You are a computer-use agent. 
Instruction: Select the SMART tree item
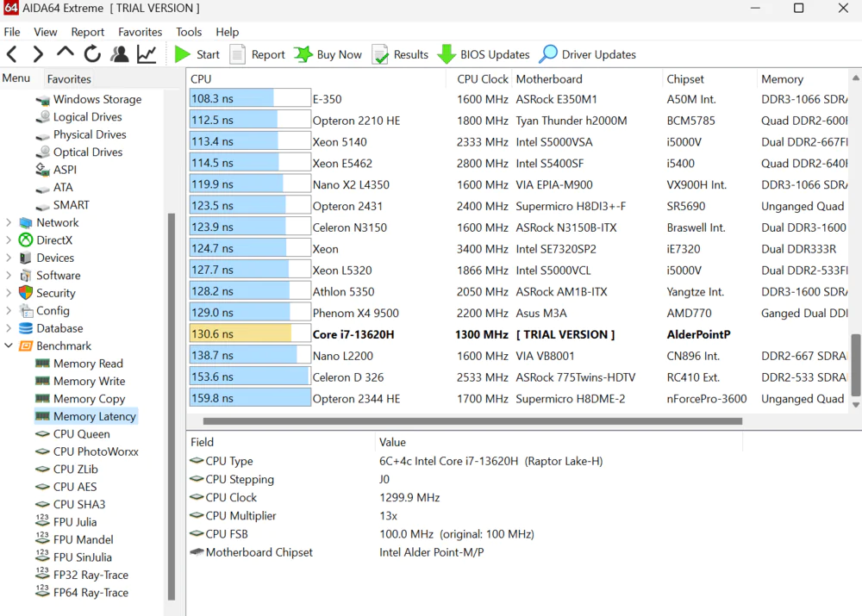pyautogui.click(x=62, y=205)
